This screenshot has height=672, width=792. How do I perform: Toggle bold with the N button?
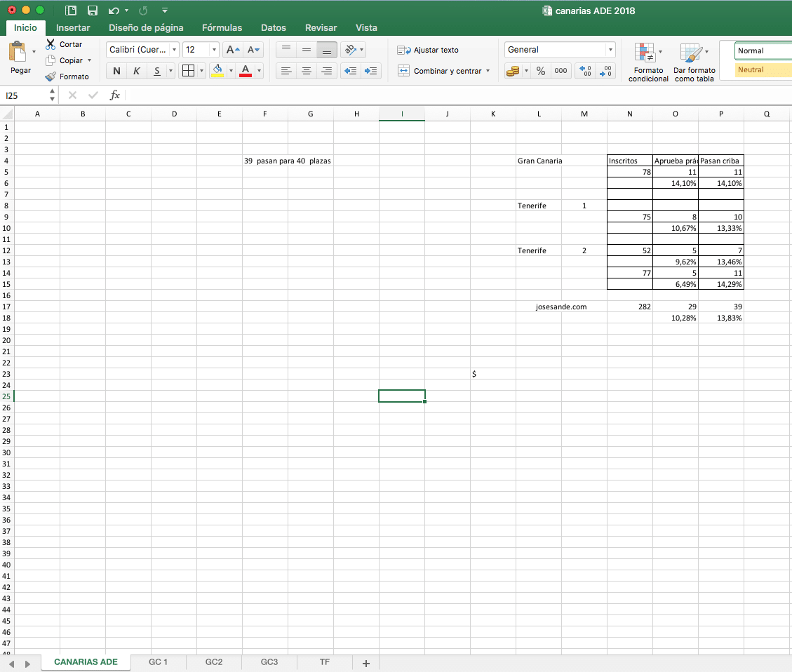116,71
